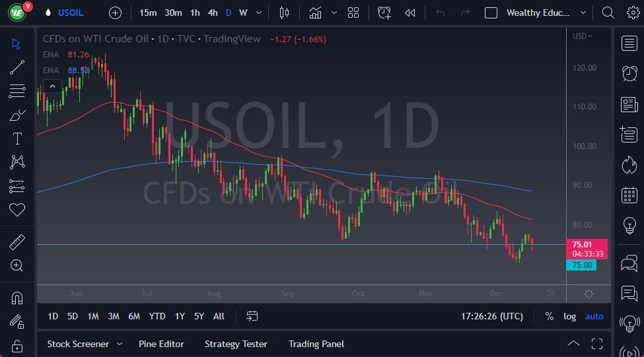Open the economic calendar panel
Screen dimensions: 644x357
pyautogui.click(x=629, y=195)
